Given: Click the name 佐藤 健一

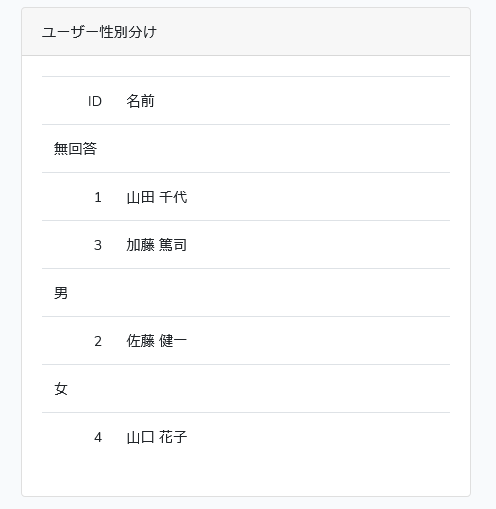Looking at the screenshot, I should [156, 341].
